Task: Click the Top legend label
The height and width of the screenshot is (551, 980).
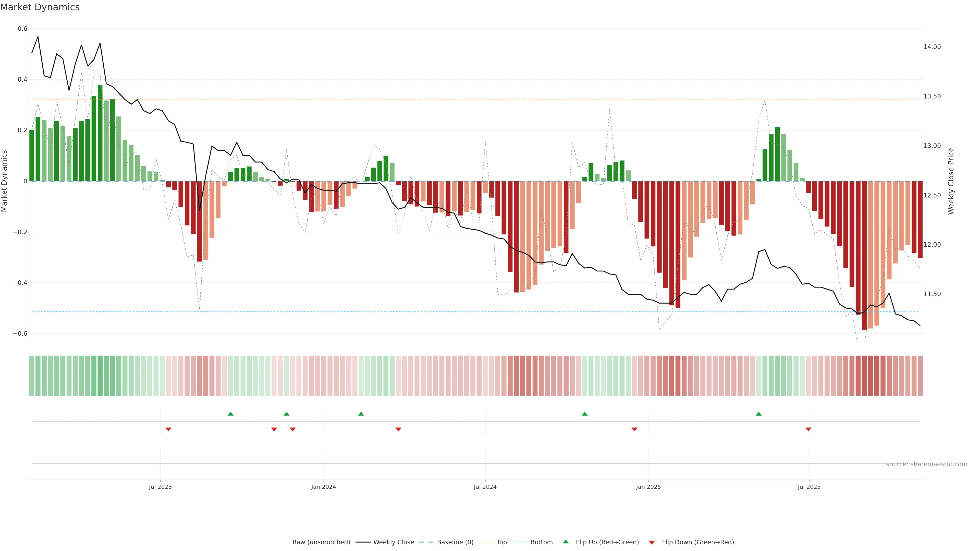Action: (501, 542)
